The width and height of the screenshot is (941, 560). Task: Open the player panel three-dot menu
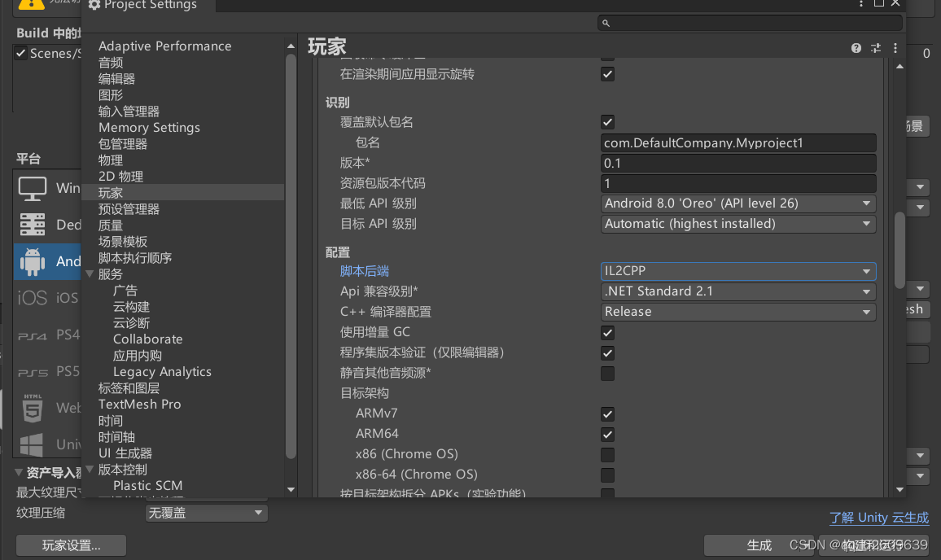tap(895, 48)
